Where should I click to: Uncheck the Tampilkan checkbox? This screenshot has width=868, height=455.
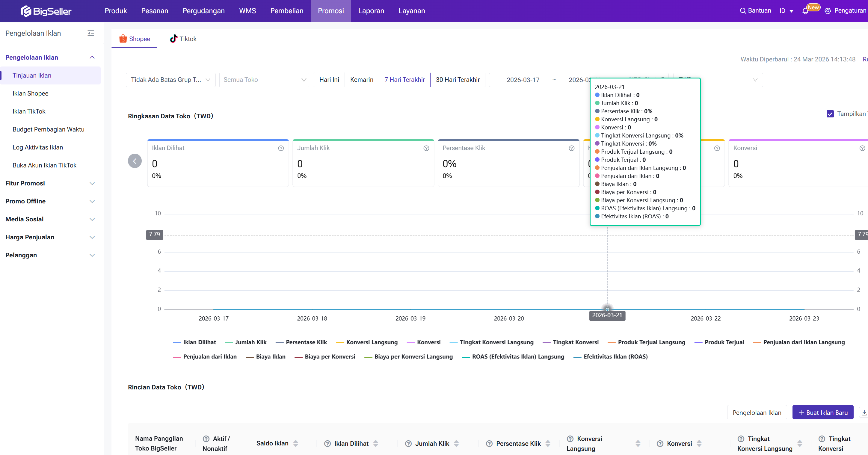[x=830, y=114]
